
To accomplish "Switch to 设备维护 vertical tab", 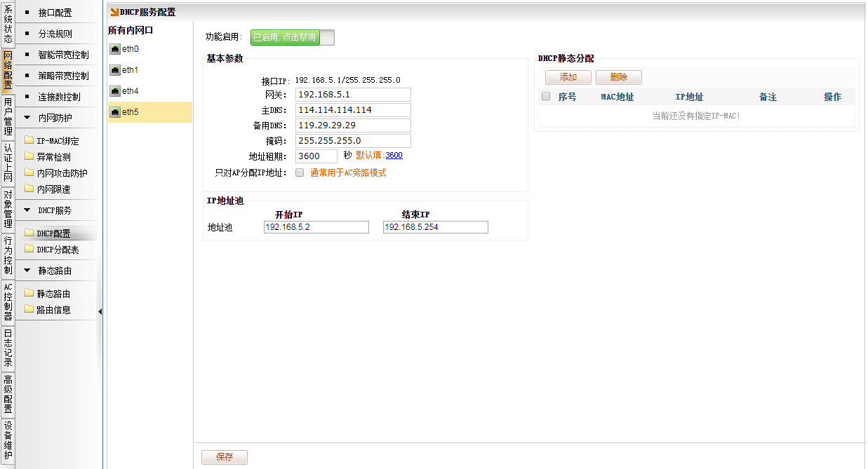I will coord(8,441).
